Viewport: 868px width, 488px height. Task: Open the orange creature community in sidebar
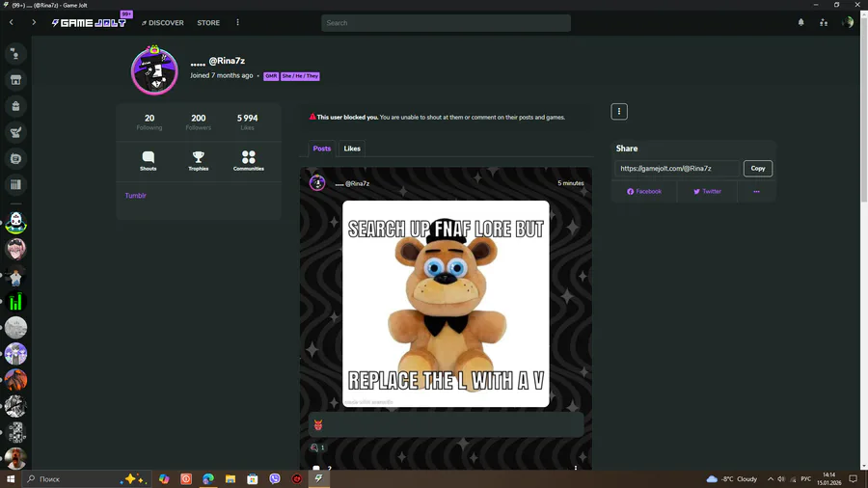point(15,380)
